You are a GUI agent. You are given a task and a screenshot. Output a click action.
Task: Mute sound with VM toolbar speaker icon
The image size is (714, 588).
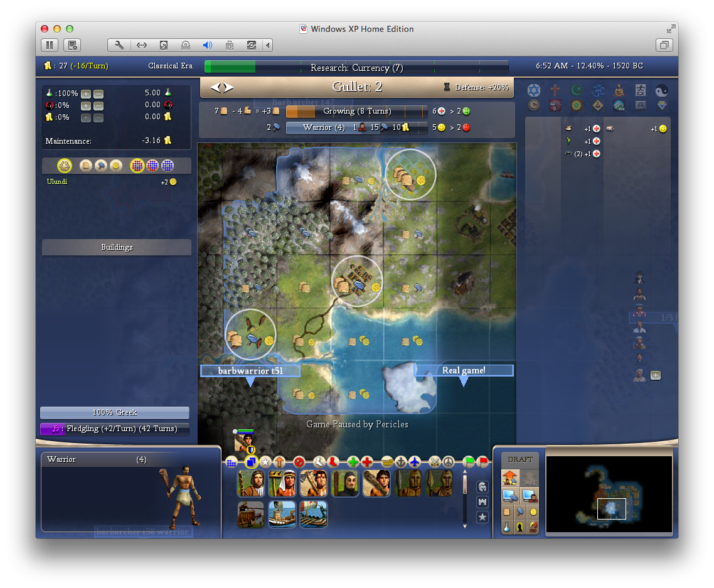(208, 45)
